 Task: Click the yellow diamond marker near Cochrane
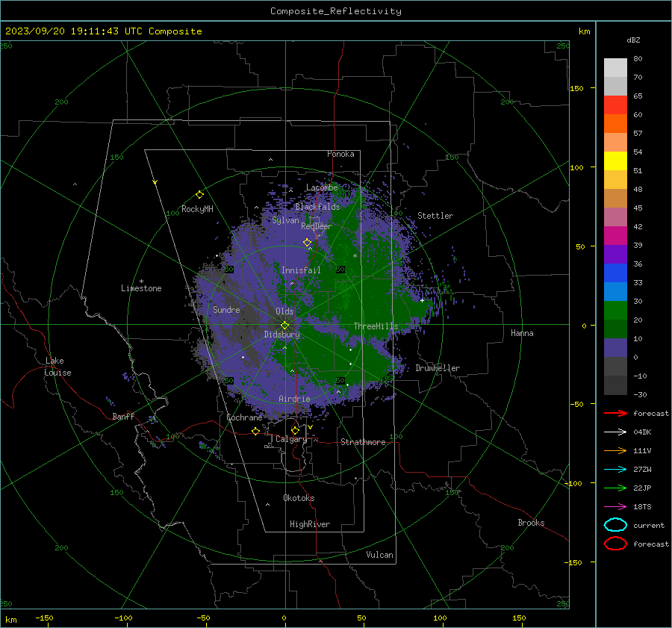coord(256,431)
